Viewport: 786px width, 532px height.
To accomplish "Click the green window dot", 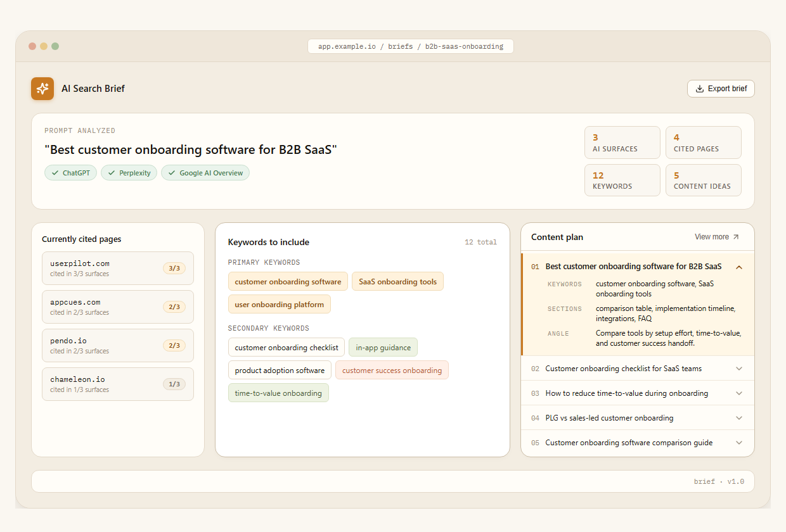I will pyautogui.click(x=55, y=46).
